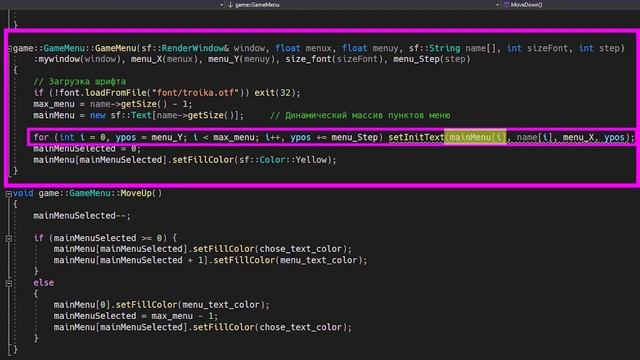
Task: Click the line 'mainMenuSelected = max_menu - 1;'
Action: (136, 316)
